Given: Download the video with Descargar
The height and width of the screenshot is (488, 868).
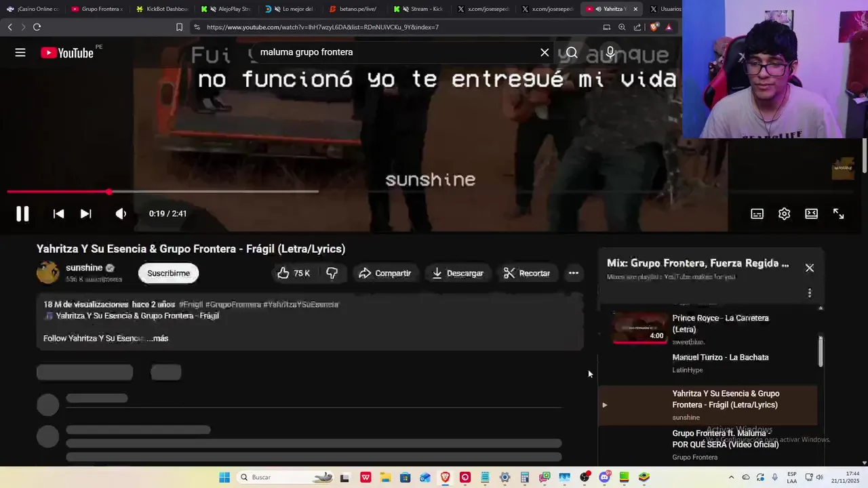Looking at the screenshot, I should pos(458,273).
